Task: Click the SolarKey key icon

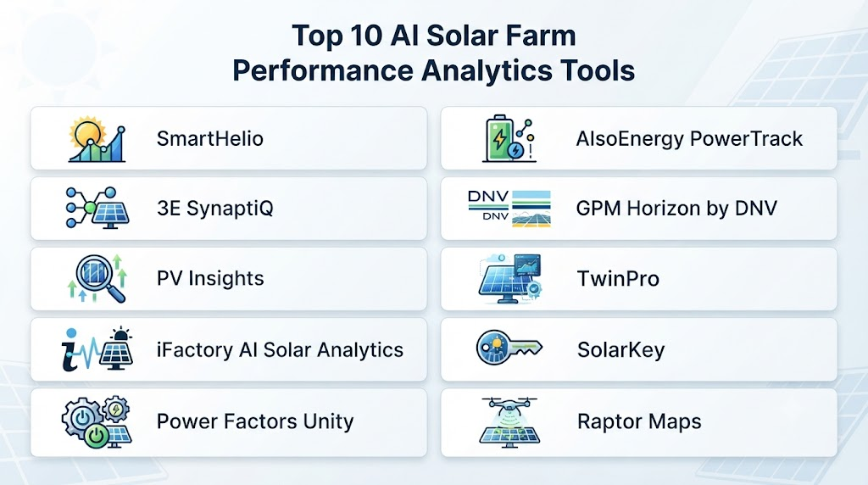Action: 509,347
